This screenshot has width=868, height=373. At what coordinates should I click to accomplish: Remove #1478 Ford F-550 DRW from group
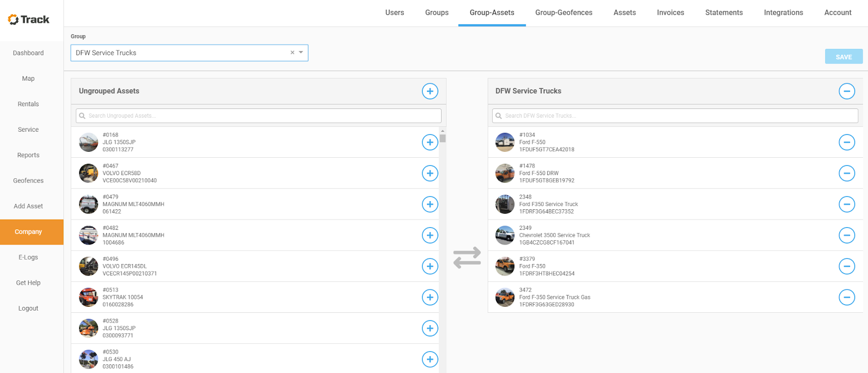[x=846, y=173]
